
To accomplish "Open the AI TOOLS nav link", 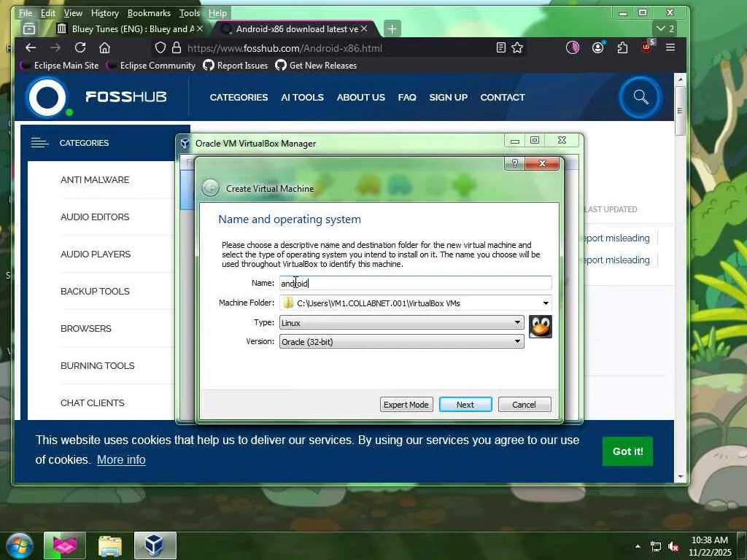I will (x=302, y=97).
